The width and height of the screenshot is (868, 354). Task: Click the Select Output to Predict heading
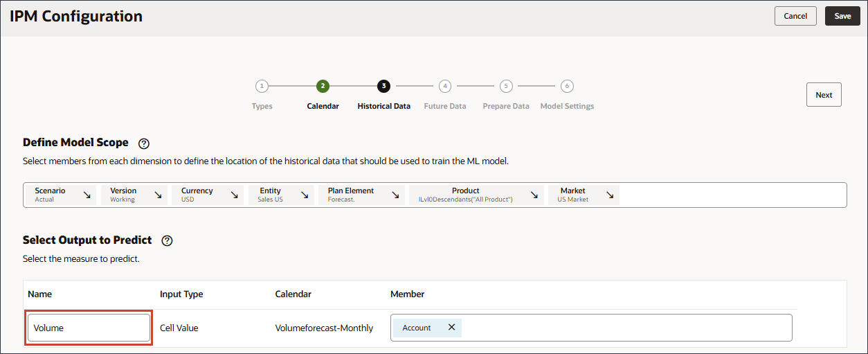coord(87,240)
